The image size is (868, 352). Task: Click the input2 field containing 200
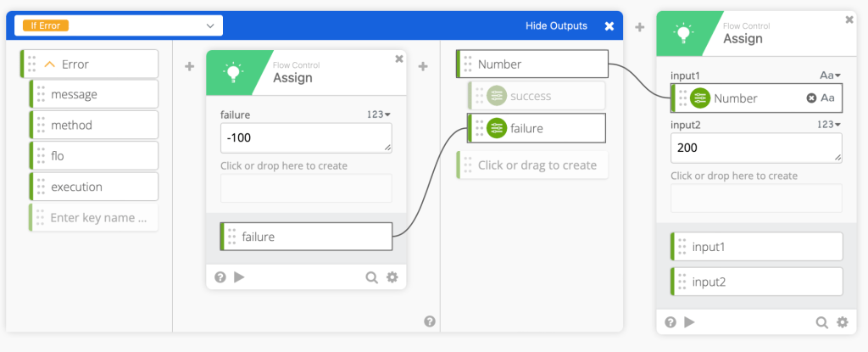755,148
